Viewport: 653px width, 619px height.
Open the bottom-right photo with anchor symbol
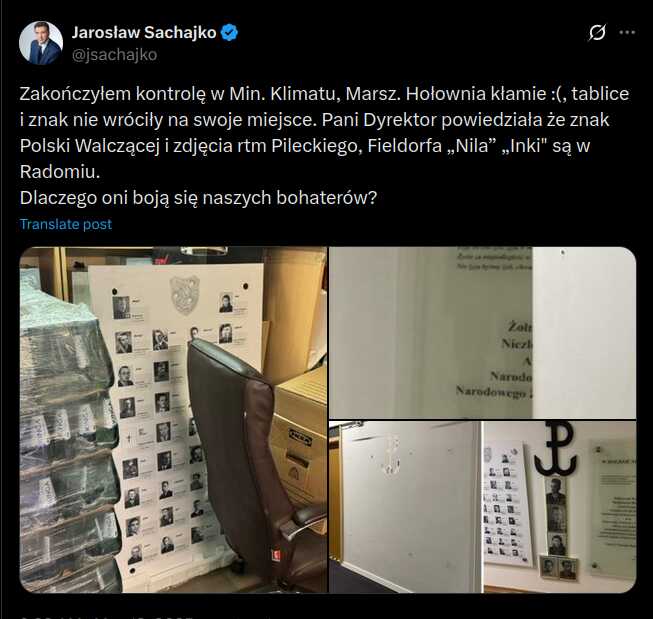pos(483,507)
